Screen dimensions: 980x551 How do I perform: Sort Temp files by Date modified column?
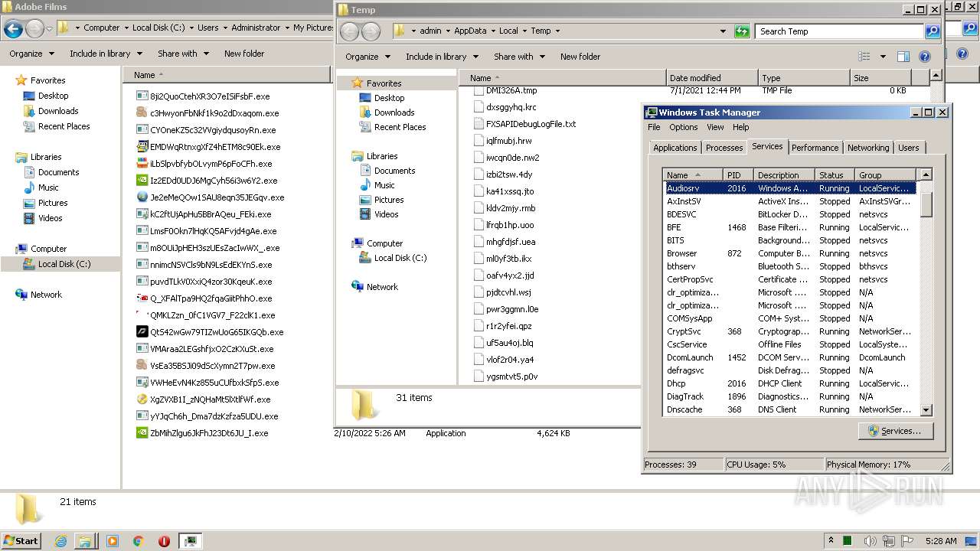(x=711, y=78)
